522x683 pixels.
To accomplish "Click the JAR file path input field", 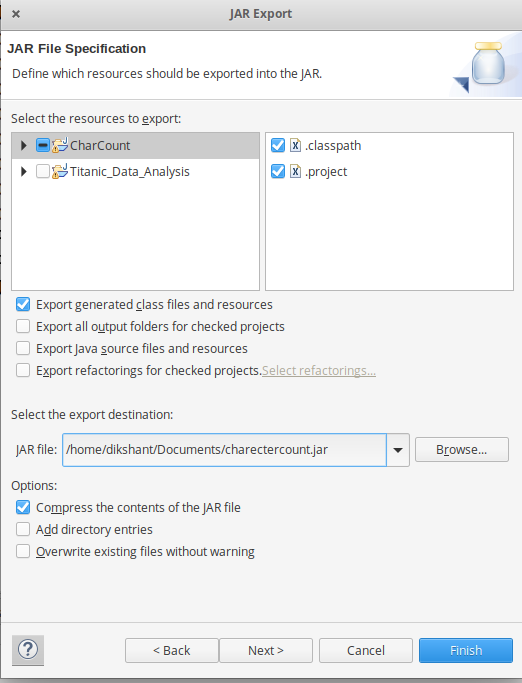I will [224, 450].
